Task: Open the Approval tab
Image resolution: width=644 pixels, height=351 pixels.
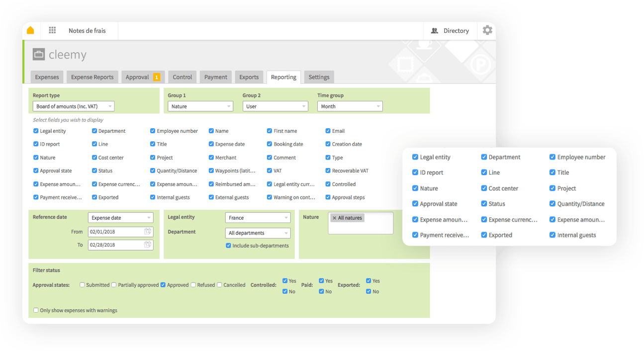Action: point(143,77)
